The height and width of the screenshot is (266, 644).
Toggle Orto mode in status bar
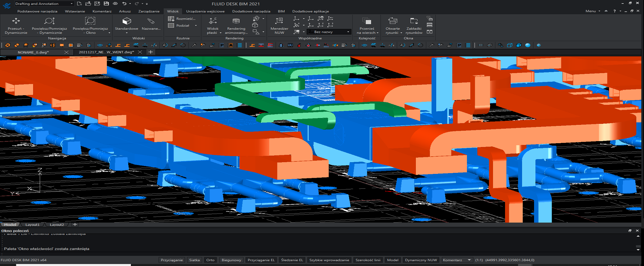[x=210, y=260]
